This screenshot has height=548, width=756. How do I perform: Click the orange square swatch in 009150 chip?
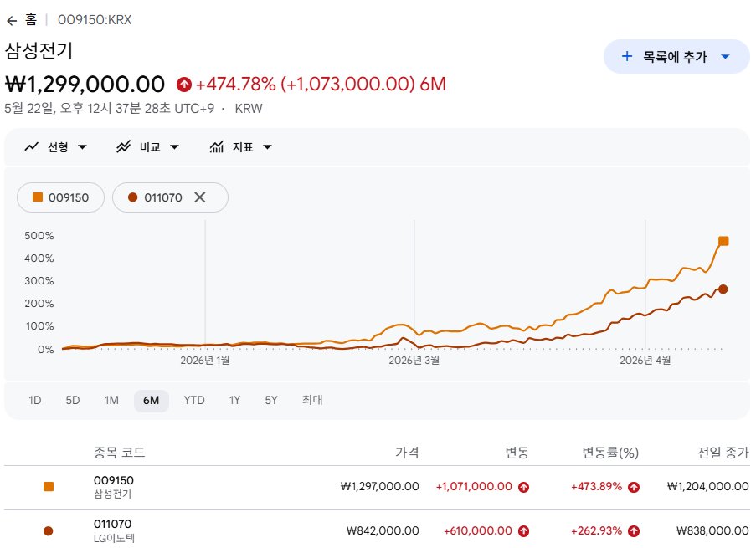tap(37, 197)
